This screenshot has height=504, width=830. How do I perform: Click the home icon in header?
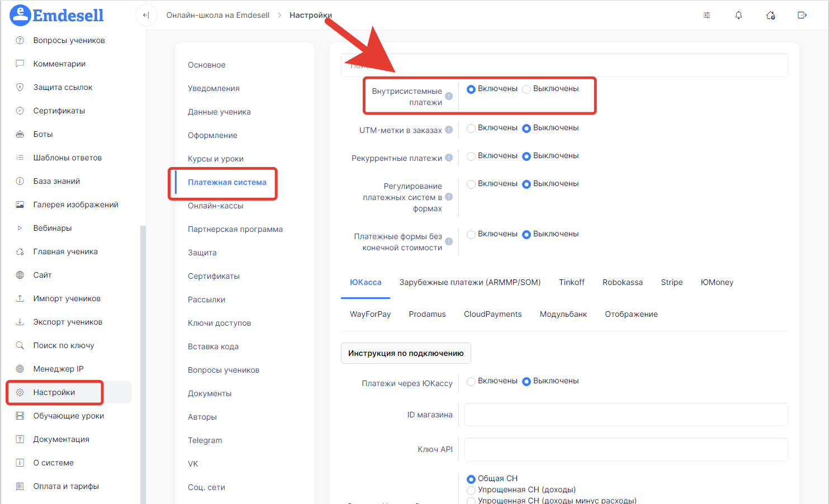click(770, 15)
